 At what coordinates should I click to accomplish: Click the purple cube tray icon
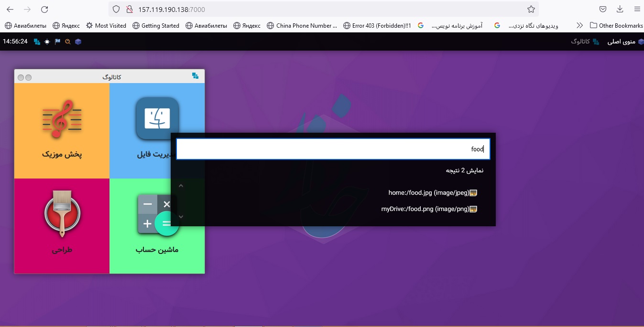coord(78,42)
